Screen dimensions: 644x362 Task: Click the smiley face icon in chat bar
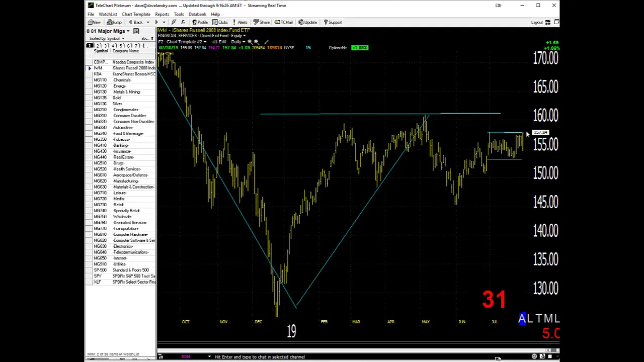(534, 357)
